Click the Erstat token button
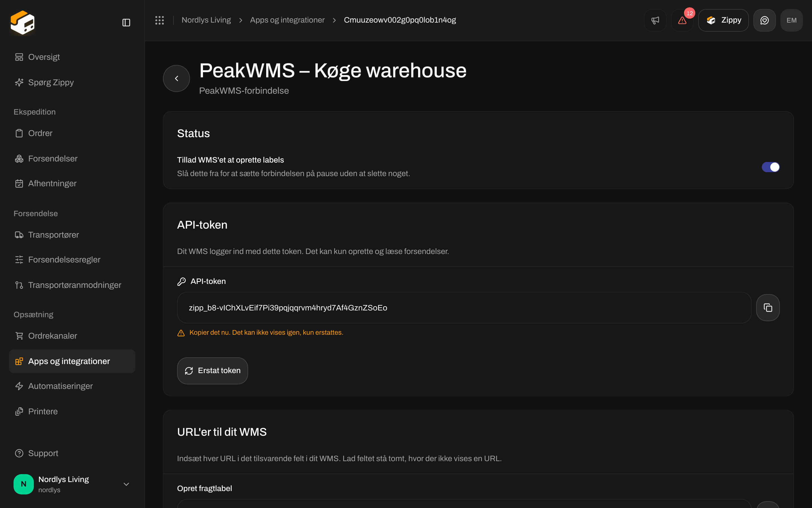812x508 pixels. coord(212,371)
